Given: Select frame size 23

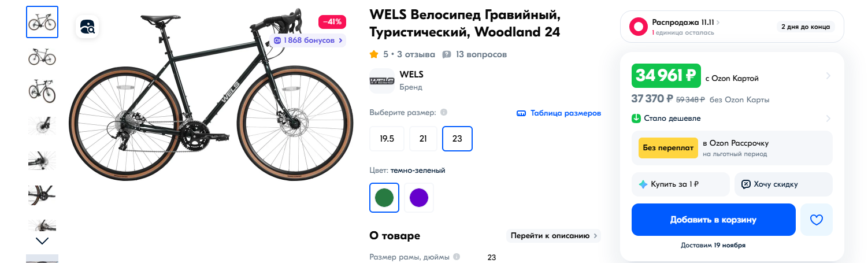Looking at the screenshot, I should (x=457, y=139).
